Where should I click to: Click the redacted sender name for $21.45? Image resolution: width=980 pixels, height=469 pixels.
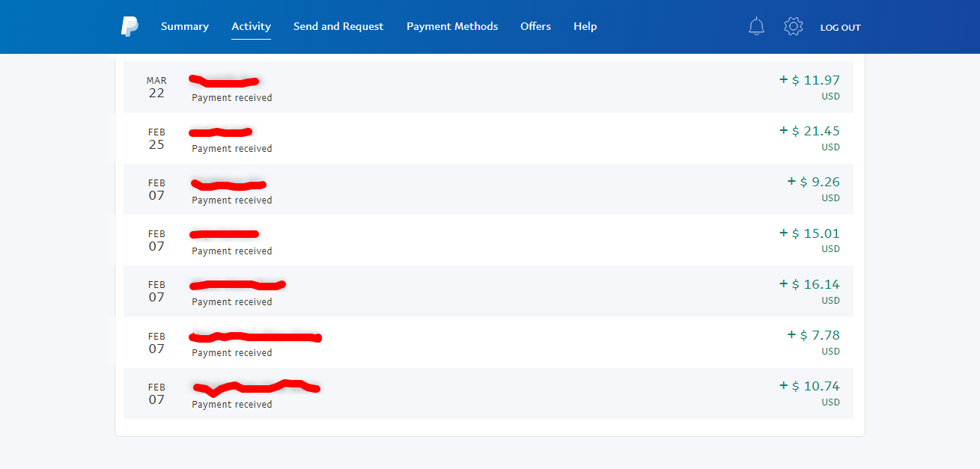click(220, 132)
